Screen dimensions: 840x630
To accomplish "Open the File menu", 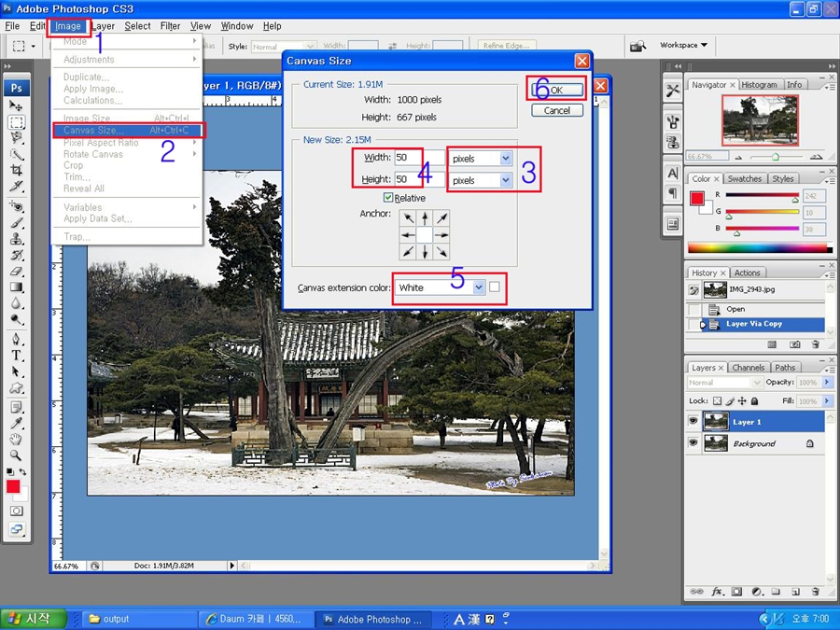I will [x=12, y=26].
